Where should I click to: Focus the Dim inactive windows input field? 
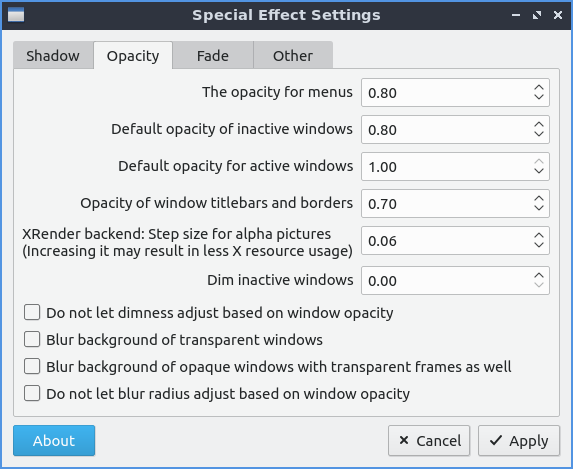pyautogui.click(x=447, y=280)
